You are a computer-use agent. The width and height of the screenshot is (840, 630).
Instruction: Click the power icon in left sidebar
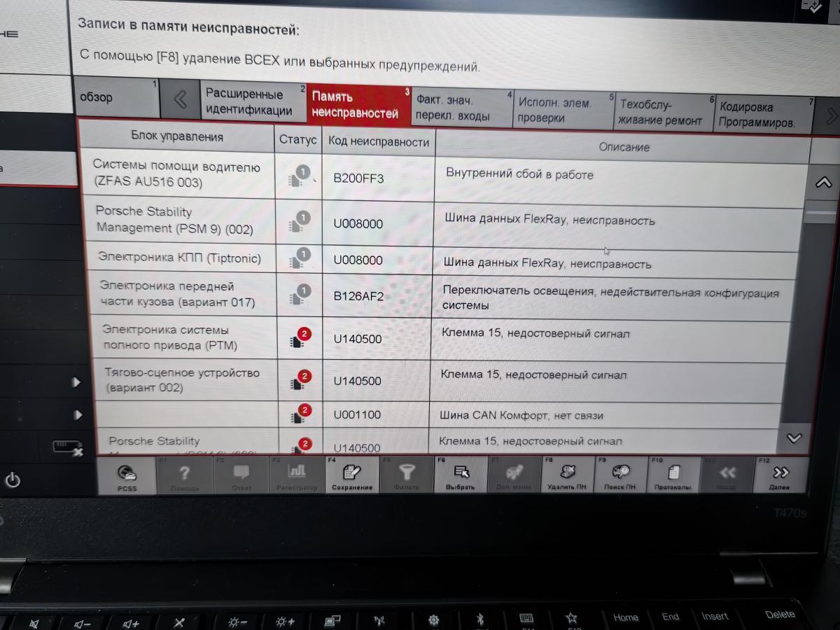[x=13, y=481]
